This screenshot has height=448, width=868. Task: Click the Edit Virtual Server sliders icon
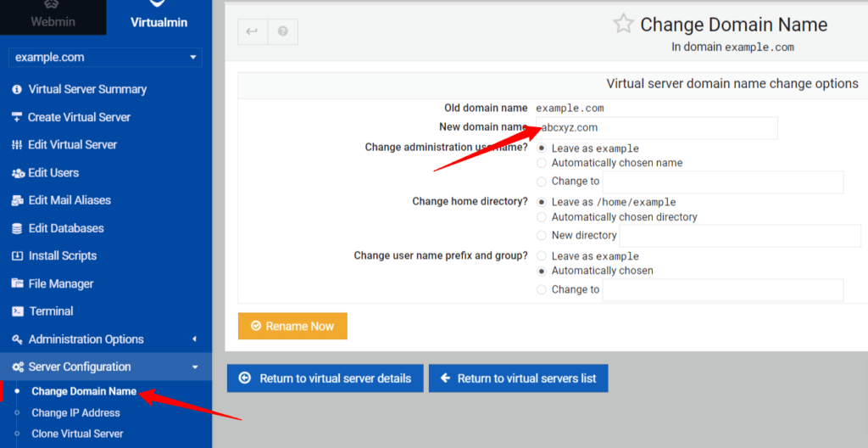pyautogui.click(x=17, y=145)
